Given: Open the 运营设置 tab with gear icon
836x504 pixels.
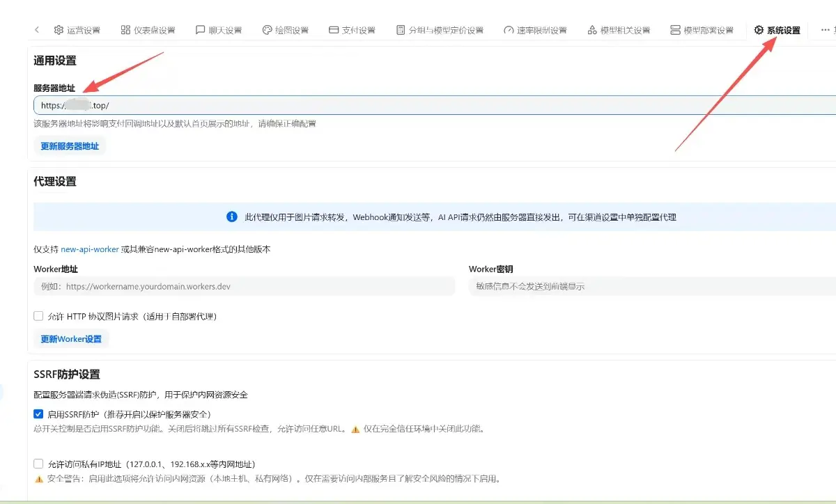Looking at the screenshot, I should click(x=77, y=31).
